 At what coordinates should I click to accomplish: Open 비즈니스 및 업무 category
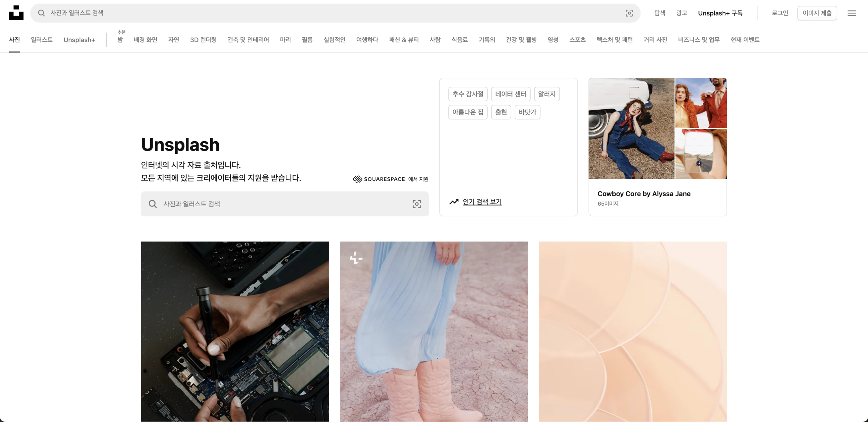click(699, 40)
